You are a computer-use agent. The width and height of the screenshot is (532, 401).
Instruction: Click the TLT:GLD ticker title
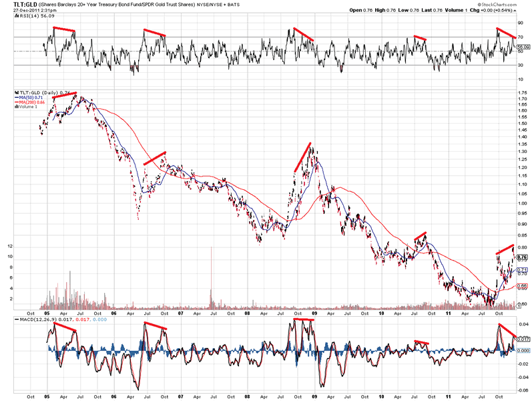25,5
